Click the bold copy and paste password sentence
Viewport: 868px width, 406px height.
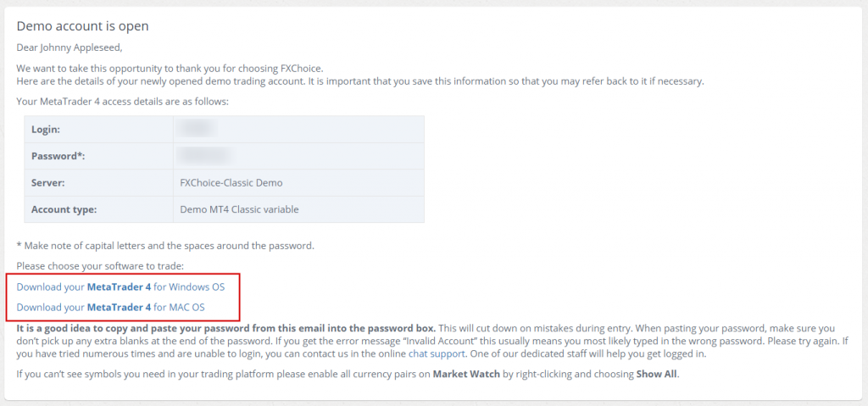coord(226,328)
